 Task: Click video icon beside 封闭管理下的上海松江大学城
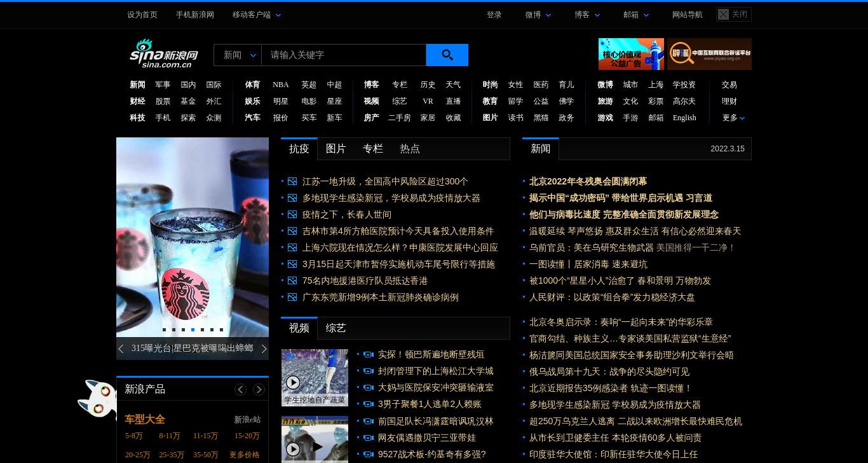click(368, 371)
